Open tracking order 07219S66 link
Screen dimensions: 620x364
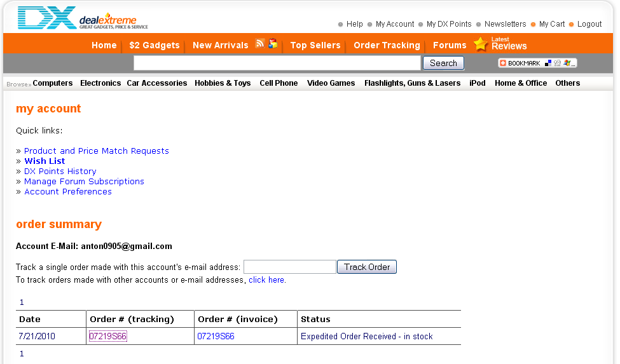pos(108,336)
